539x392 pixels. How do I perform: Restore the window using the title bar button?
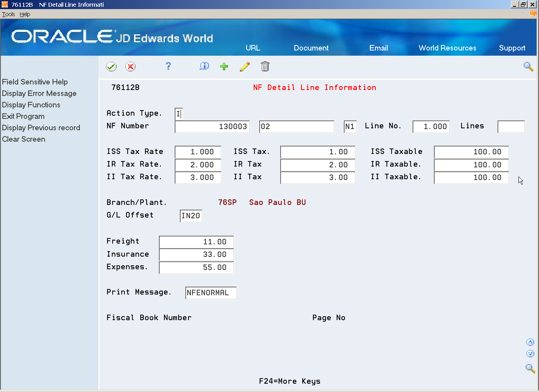pyautogui.click(x=523, y=4)
